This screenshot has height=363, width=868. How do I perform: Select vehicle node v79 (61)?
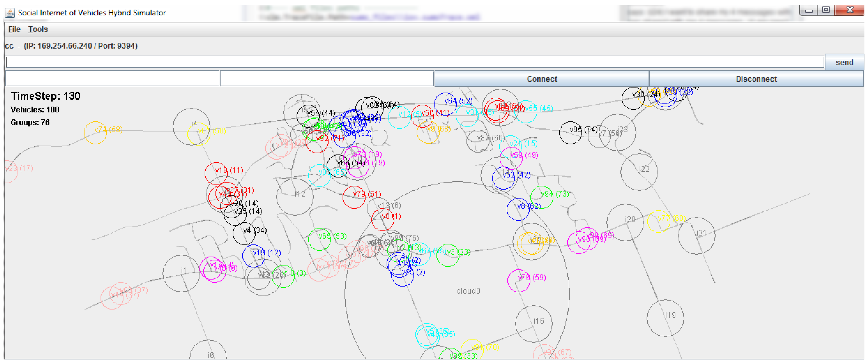(354, 197)
